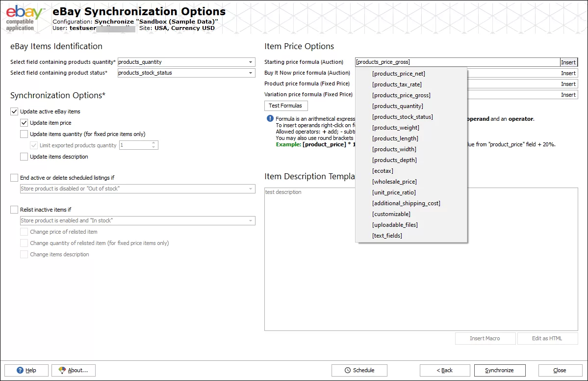The width and height of the screenshot is (588, 381).
Task: Click the Synchronize button
Action: (500, 370)
